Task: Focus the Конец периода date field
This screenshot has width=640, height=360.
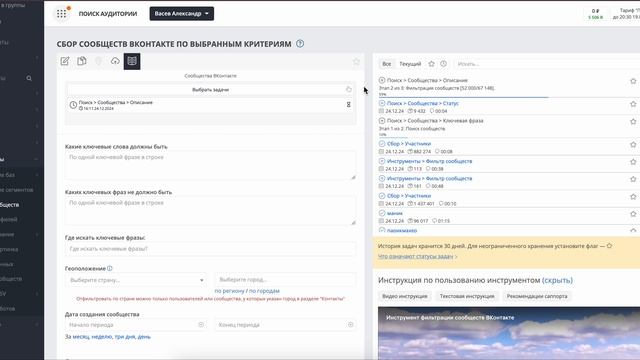Action: (x=285, y=325)
